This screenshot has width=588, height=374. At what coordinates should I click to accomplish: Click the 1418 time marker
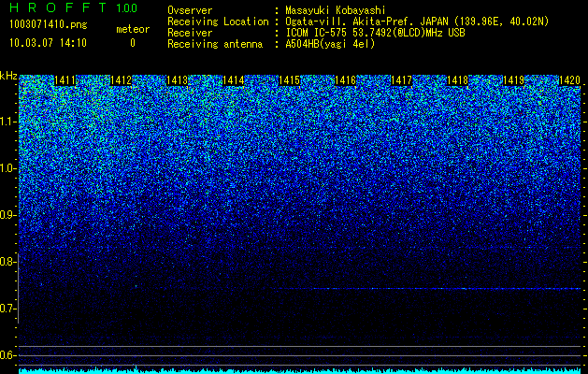(x=457, y=80)
